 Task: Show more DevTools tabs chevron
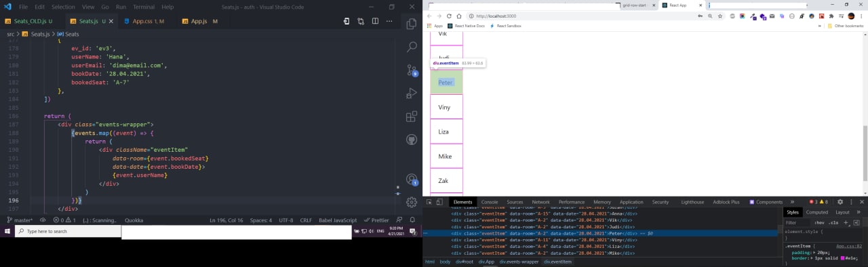[x=792, y=202]
